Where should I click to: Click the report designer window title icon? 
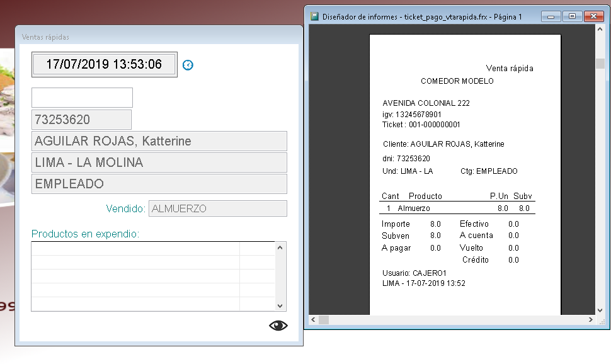(314, 17)
